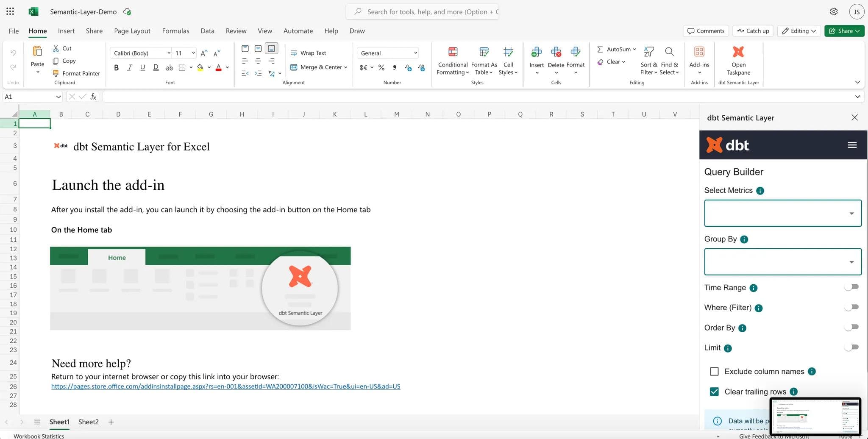
Task: Select column D header
Action: tap(118, 114)
